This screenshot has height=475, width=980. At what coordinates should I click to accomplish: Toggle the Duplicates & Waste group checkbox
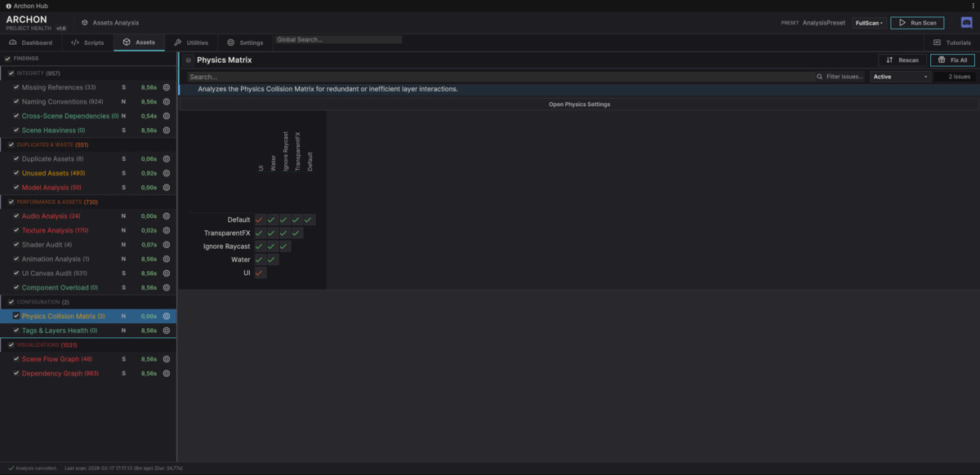click(x=11, y=144)
